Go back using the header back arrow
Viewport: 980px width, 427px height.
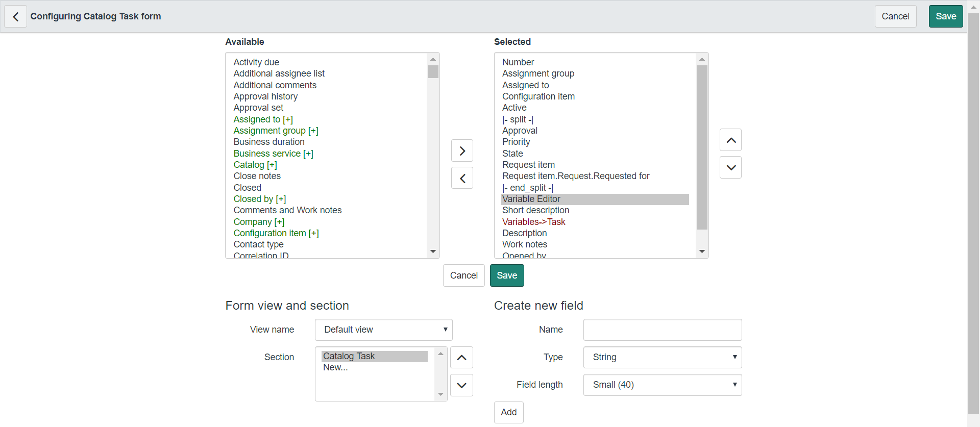[x=16, y=16]
